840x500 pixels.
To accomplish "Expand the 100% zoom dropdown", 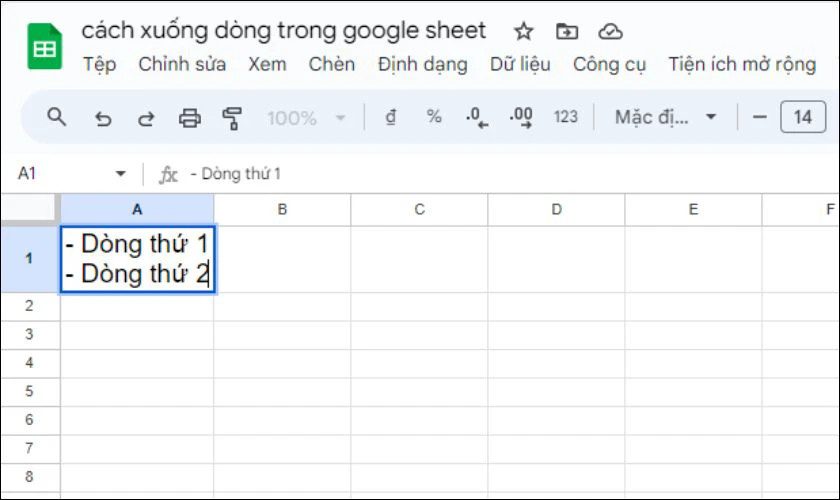I will click(307, 118).
